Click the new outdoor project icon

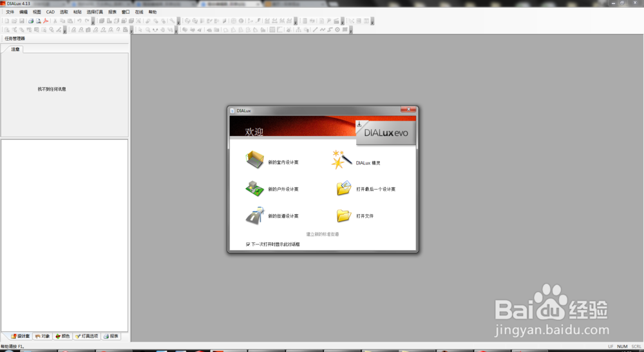254,188
